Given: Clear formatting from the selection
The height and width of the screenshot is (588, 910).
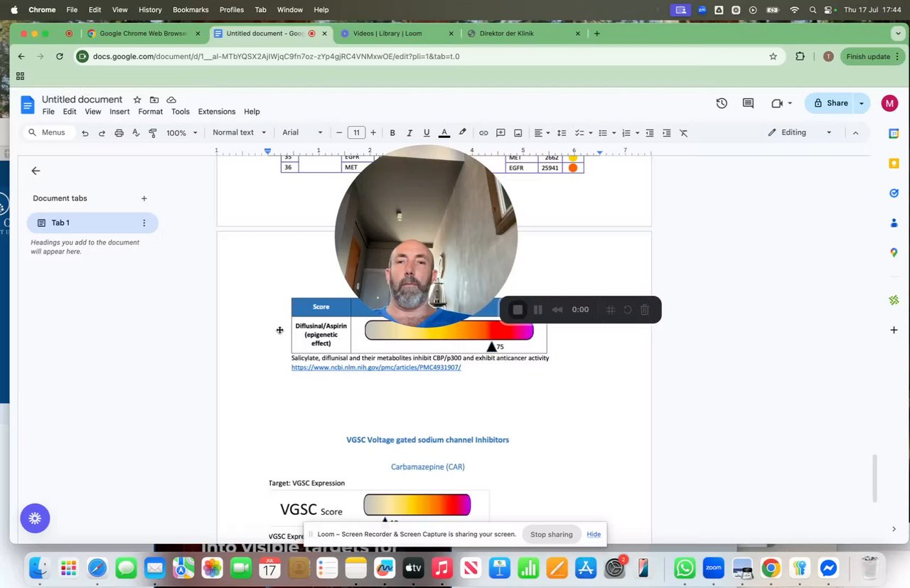Looking at the screenshot, I should pyautogui.click(x=684, y=133).
